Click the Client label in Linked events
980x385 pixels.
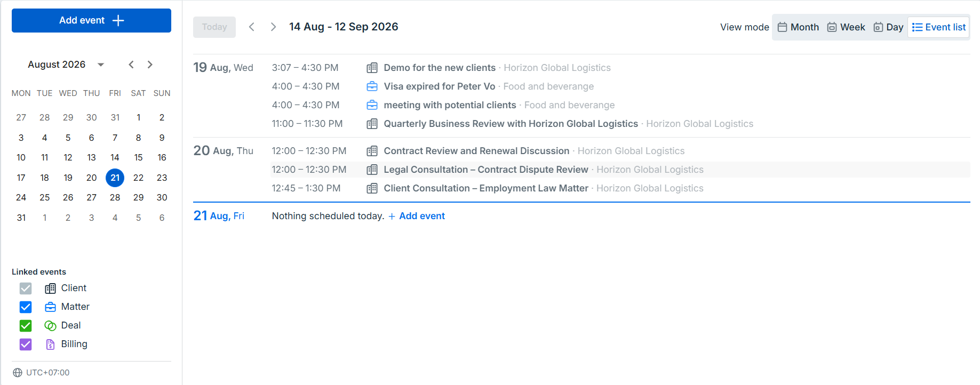coord(74,288)
